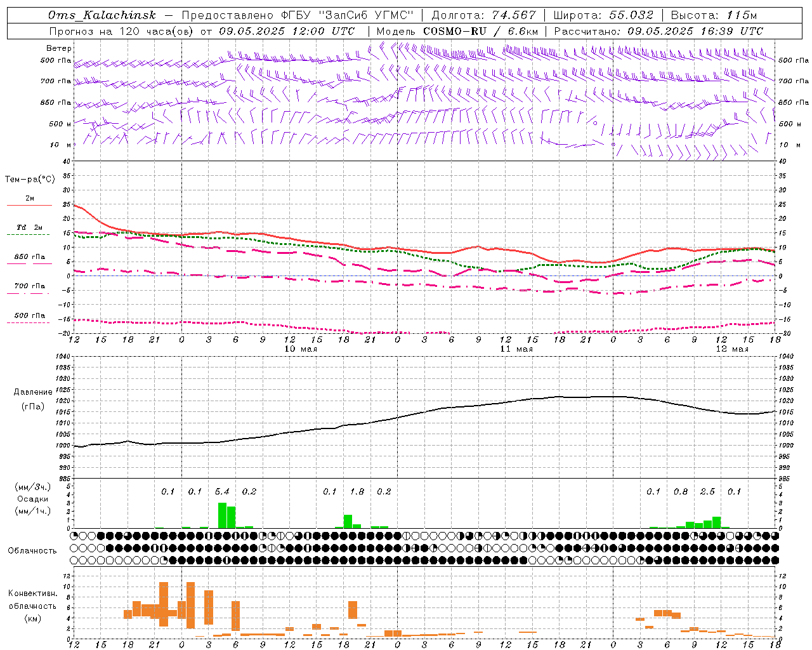The image size is (812, 650).
Task: Select the Долгота: 74.567 value
Action: coord(484,15)
